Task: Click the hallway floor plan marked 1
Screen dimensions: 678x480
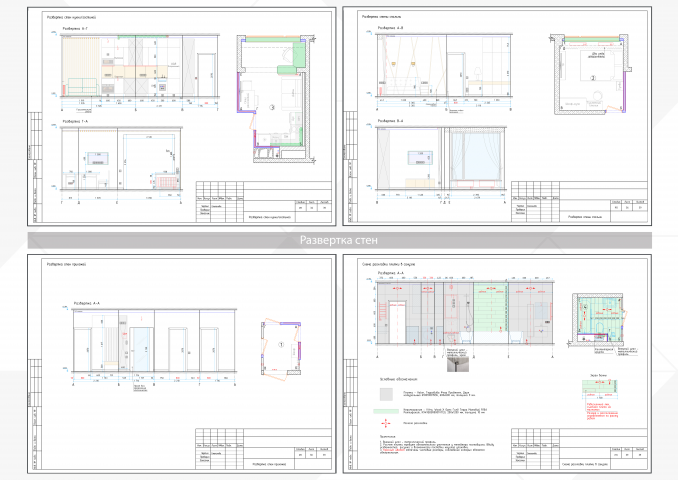Action: pyautogui.click(x=281, y=349)
